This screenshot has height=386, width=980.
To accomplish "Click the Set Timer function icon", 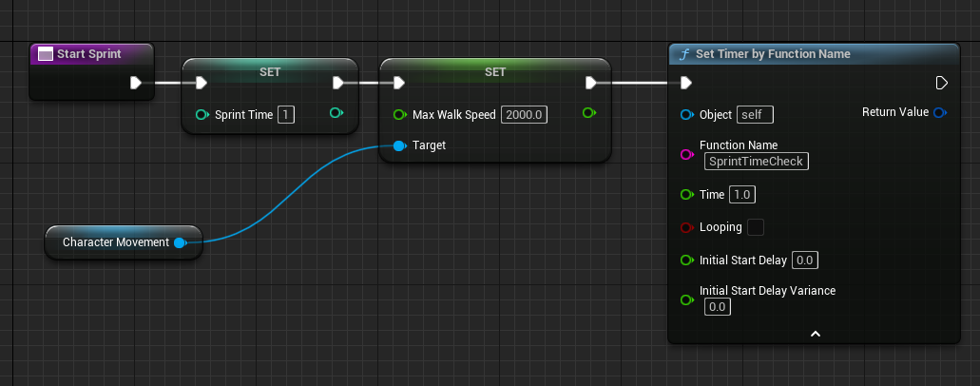I will 683,54.
